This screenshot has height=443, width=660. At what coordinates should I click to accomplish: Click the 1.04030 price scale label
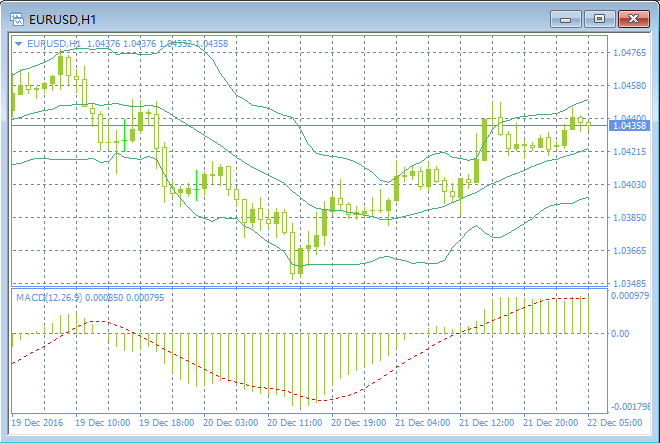coord(629,184)
